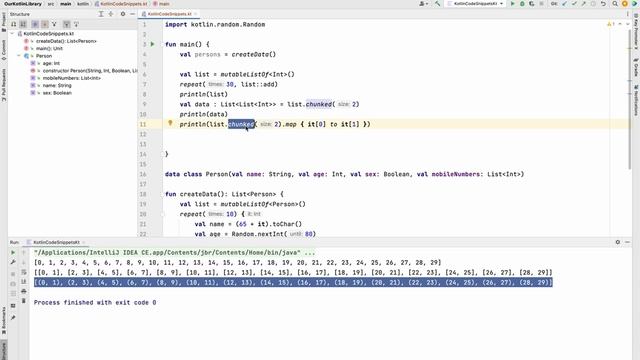Open the Commit tool window tab
The image size is (640, 360).
(4, 50)
